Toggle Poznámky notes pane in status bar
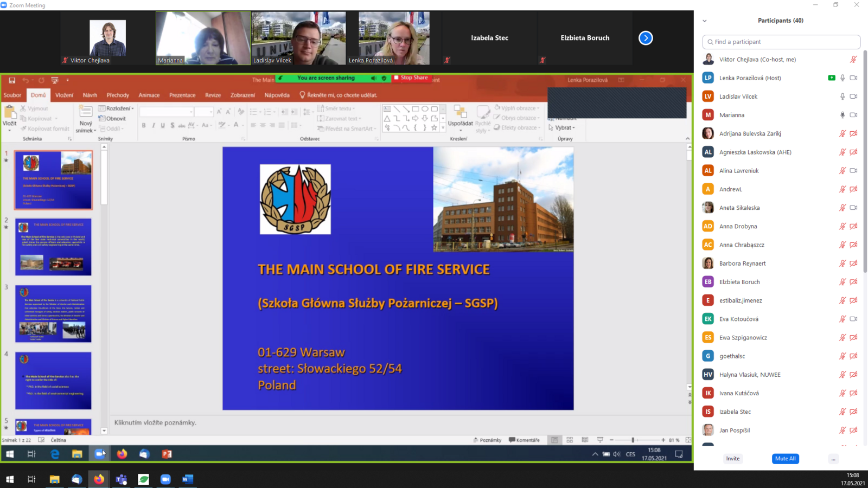 tap(487, 440)
